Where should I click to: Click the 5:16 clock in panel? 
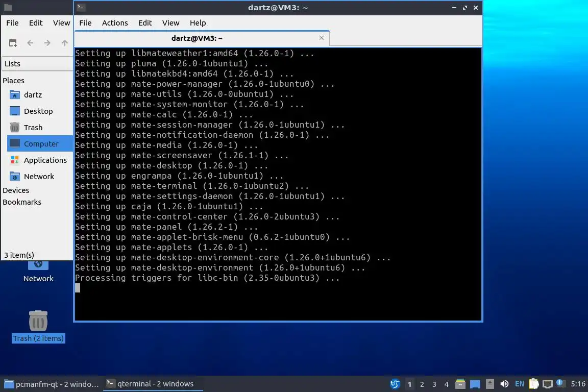pos(578,384)
